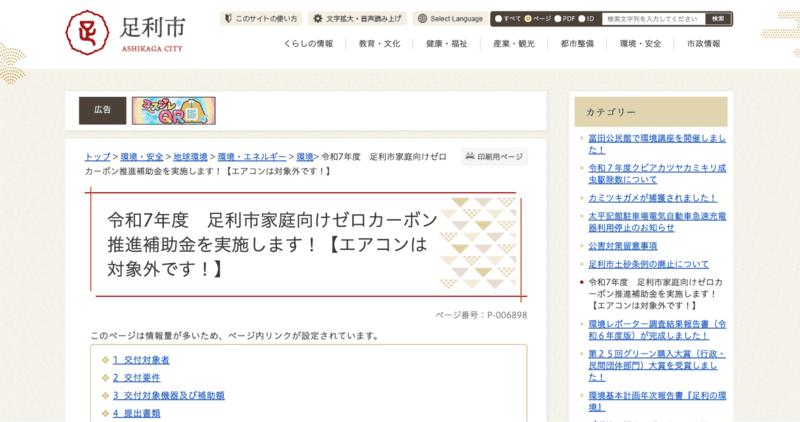Go to トップ breadcrumb link
Image resolution: width=800 pixels, height=422 pixels.
point(97,157)
